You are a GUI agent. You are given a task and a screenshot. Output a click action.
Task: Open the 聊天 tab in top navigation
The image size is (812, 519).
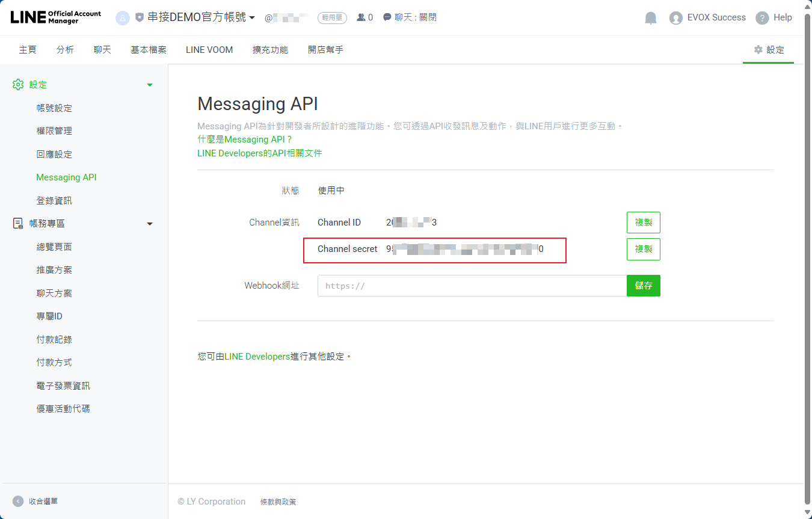(102, 50)
